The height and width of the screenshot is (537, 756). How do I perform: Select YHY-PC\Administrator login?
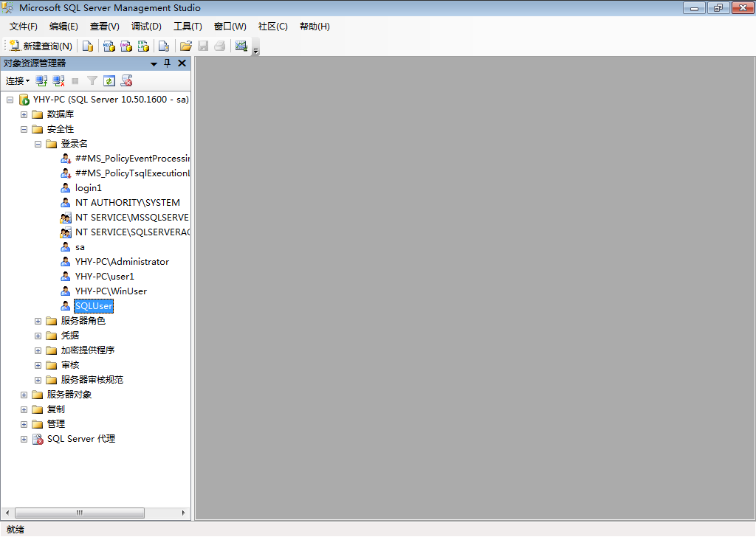click(122, 262)
